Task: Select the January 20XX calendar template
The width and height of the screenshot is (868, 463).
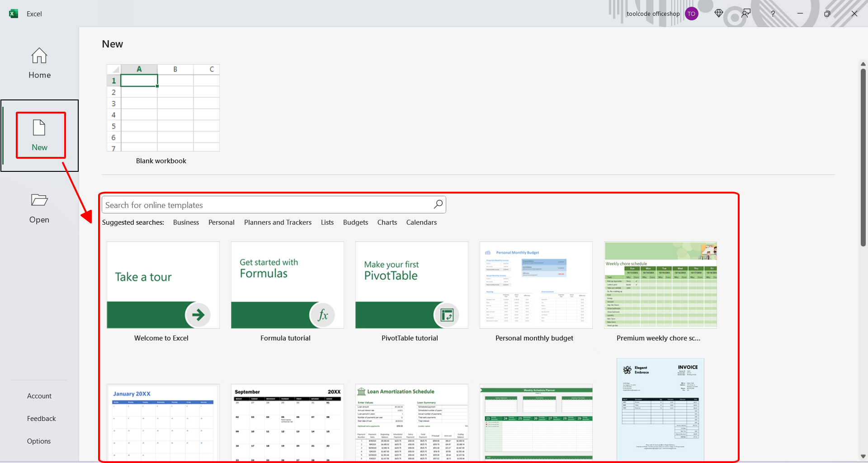Action: tap(163, 422)
